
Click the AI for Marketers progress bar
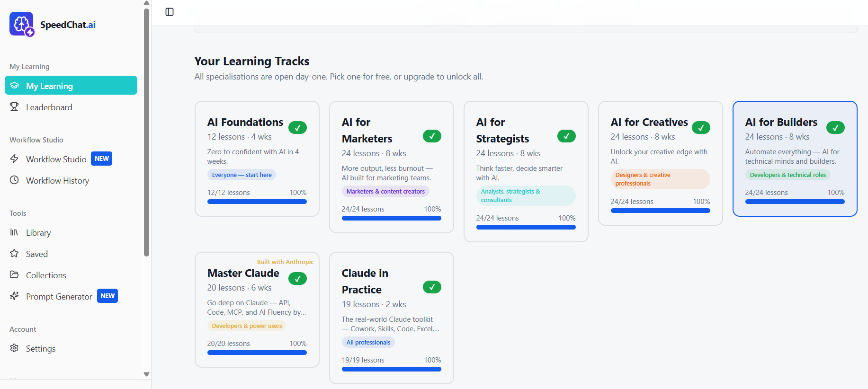[x=392, y=218]
